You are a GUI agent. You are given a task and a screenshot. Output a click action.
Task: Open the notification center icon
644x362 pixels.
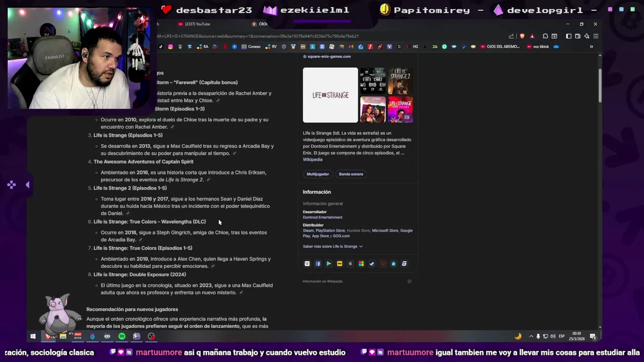[593, 336]
